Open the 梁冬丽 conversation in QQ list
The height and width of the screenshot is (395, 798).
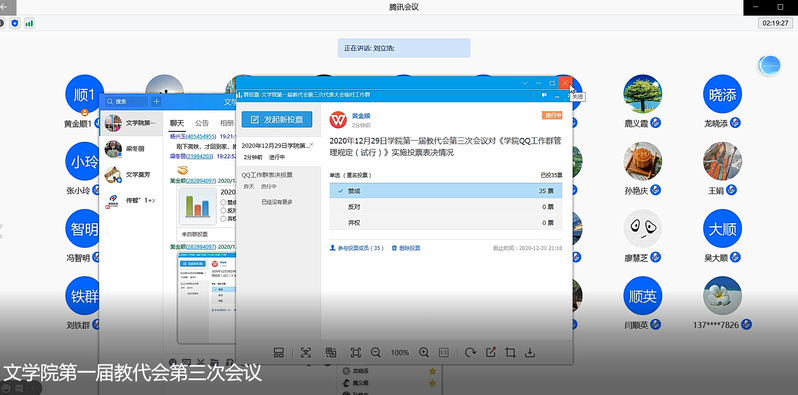coord(131,149)
